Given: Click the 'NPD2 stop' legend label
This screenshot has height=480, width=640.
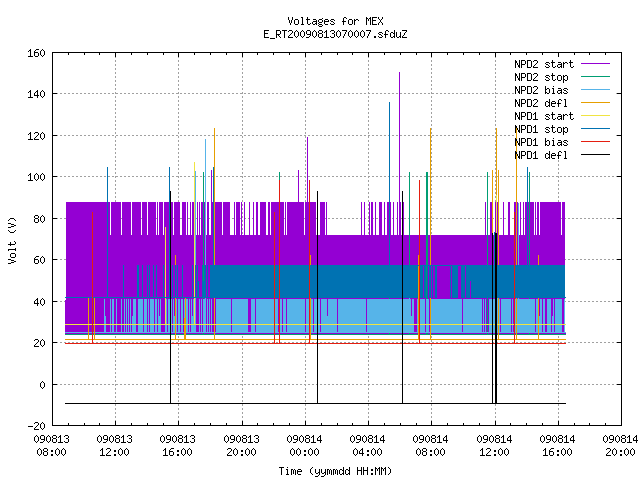Looking at the screenshot, I should [541, 77].
